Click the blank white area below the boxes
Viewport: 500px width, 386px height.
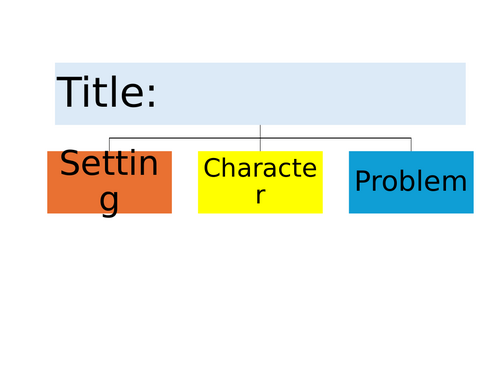(250, 300)
